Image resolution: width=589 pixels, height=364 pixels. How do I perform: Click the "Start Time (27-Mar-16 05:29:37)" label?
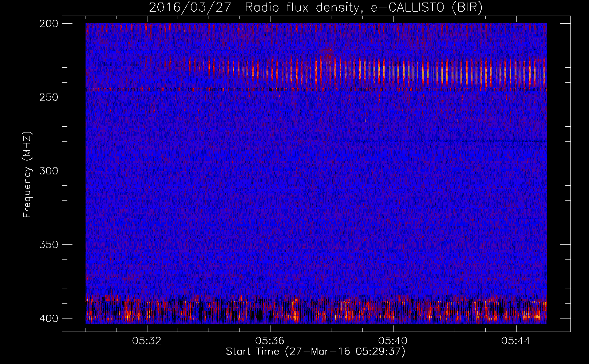pyautogui.click(x=316, y=352)
